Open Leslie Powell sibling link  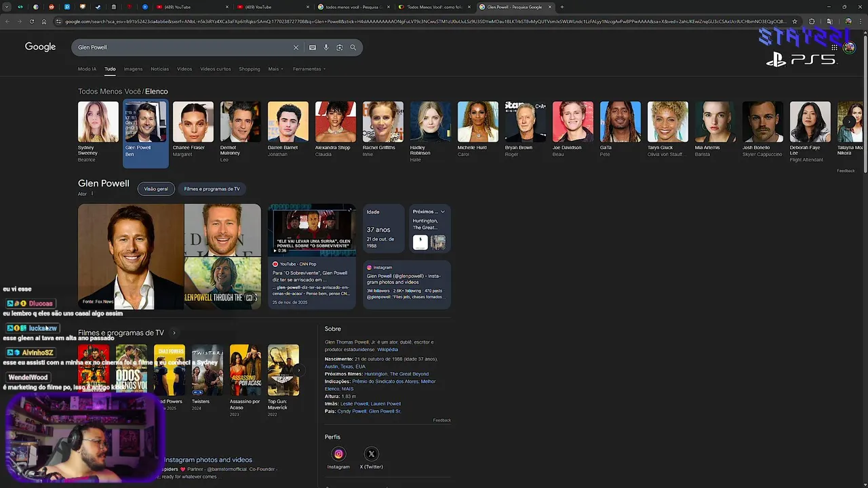click(353, 404)
